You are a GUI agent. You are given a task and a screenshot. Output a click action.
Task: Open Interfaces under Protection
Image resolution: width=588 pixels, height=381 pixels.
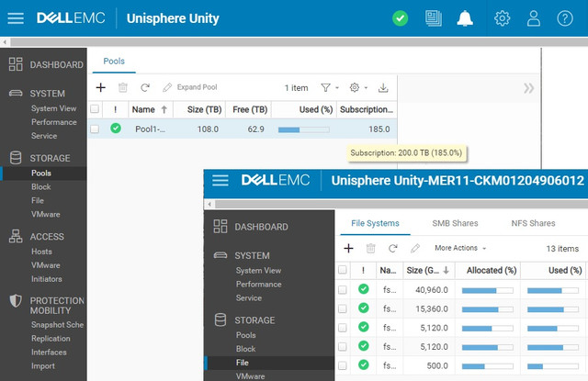tap(49, 353)
